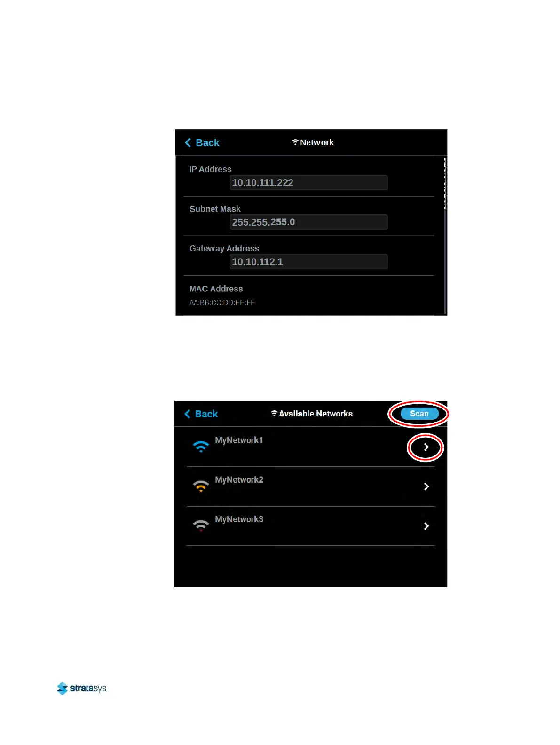Viewport: 560px width, 745px height.
Task: Select the MyNetwork1 entry
Action: [x=311, y=447]
